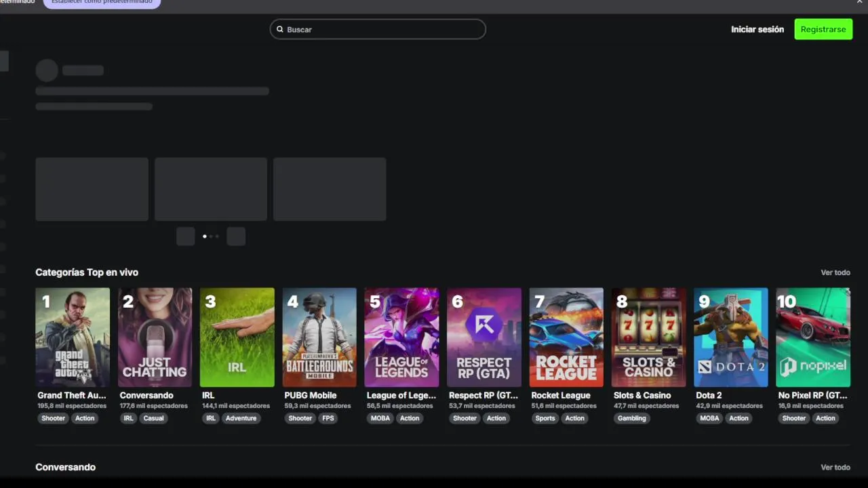Click the 'Dota 2' title text
Screen dimensions: 868x488
(x=709, y=396)
